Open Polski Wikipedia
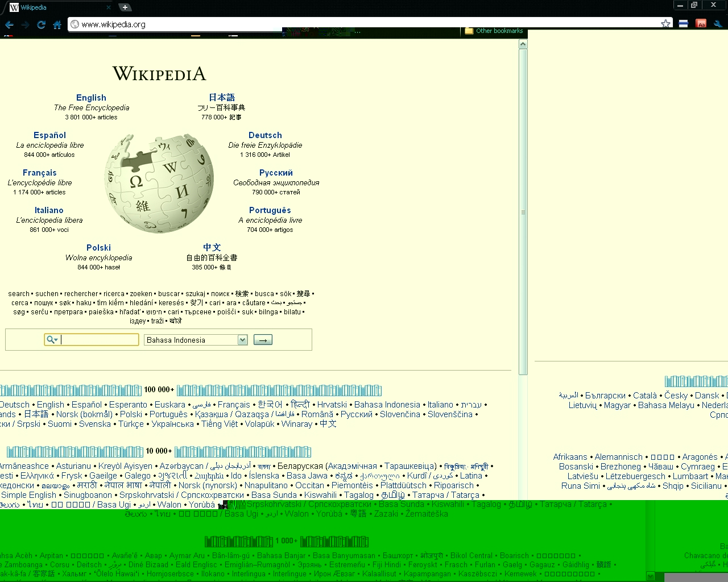Viewport: 728px width, 582px height. tap(98, 248)
